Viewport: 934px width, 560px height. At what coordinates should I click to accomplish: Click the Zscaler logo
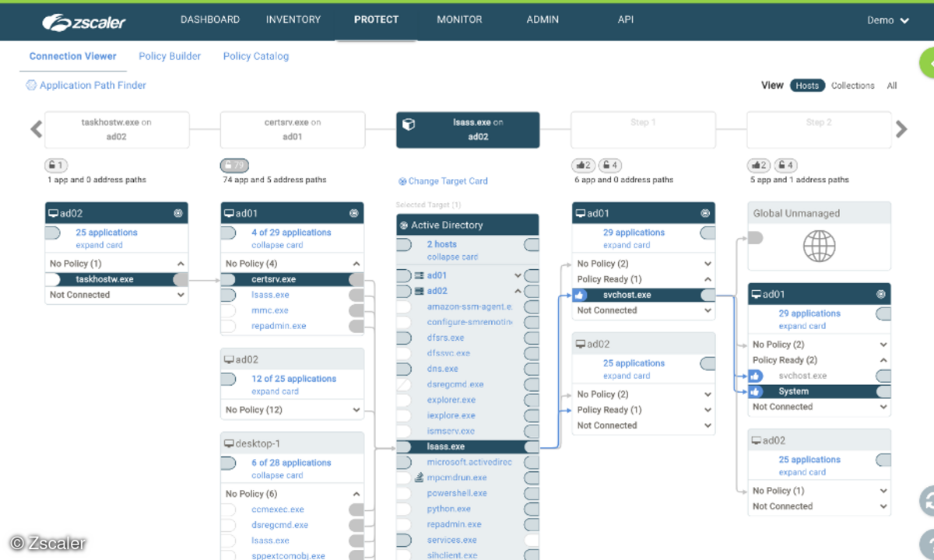pos(84,21)
